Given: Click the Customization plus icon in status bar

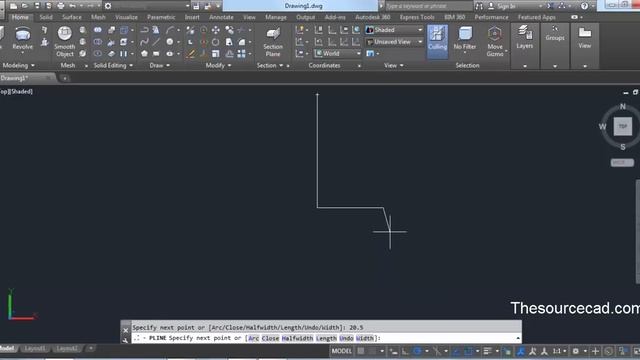Looking at the screenshot, I should pyautogui.click(x=595, y=351).
